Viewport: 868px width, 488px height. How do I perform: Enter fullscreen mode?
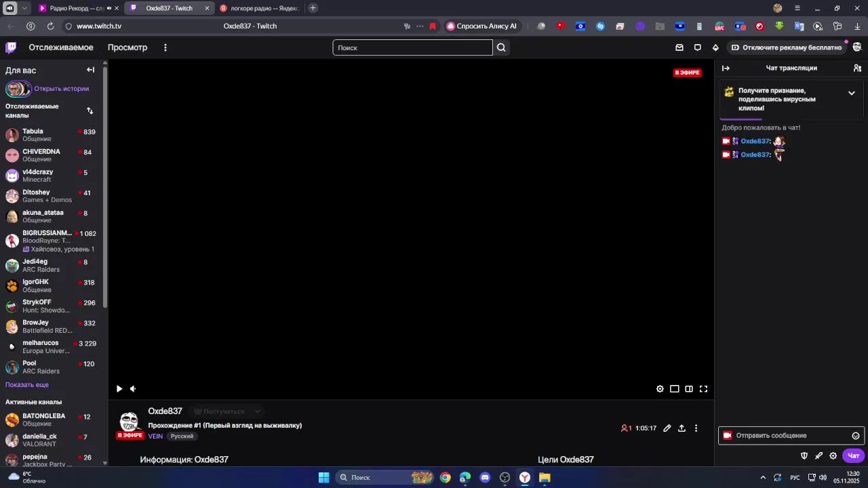point(703,389)
